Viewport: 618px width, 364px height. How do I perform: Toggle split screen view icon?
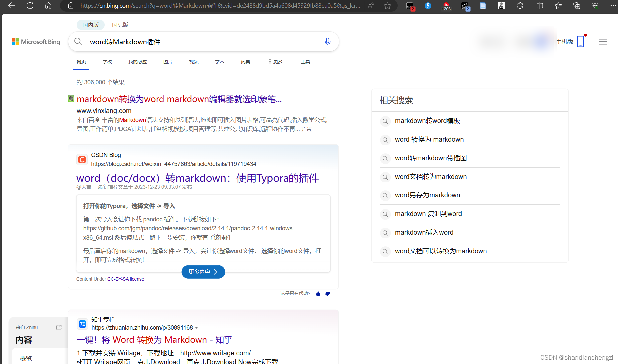540,6
